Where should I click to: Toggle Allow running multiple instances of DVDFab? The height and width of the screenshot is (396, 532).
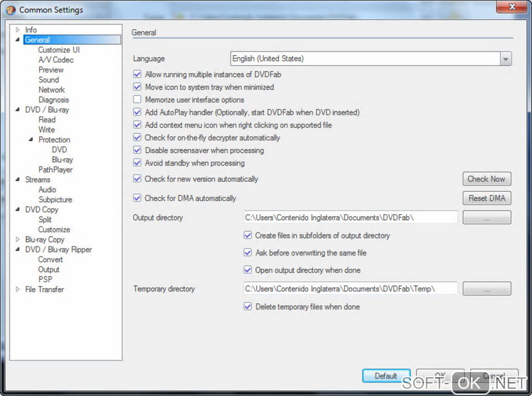(137, 74)
